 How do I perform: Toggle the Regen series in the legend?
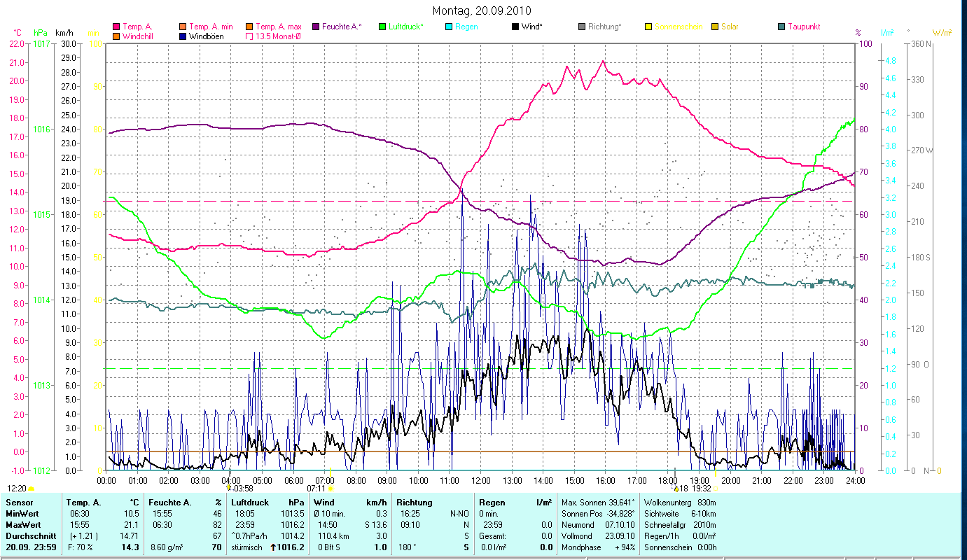point(449,27)
